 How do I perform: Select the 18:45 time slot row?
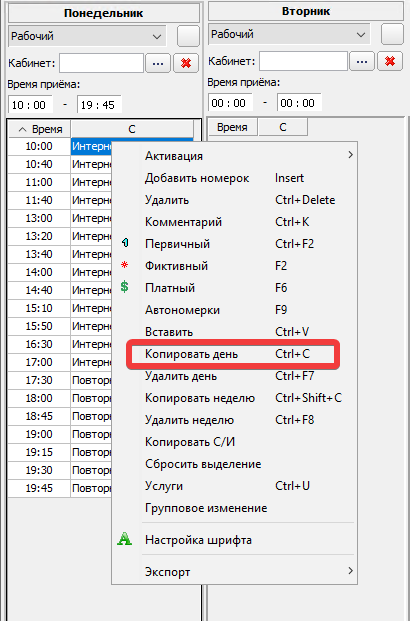[x=39, y=416]
